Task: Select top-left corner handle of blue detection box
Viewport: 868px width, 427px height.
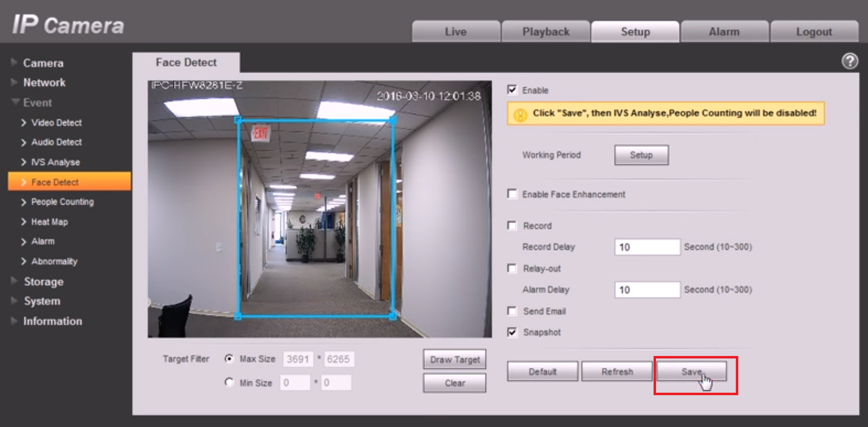Action: pyautogui.click(x=238, y=120)
